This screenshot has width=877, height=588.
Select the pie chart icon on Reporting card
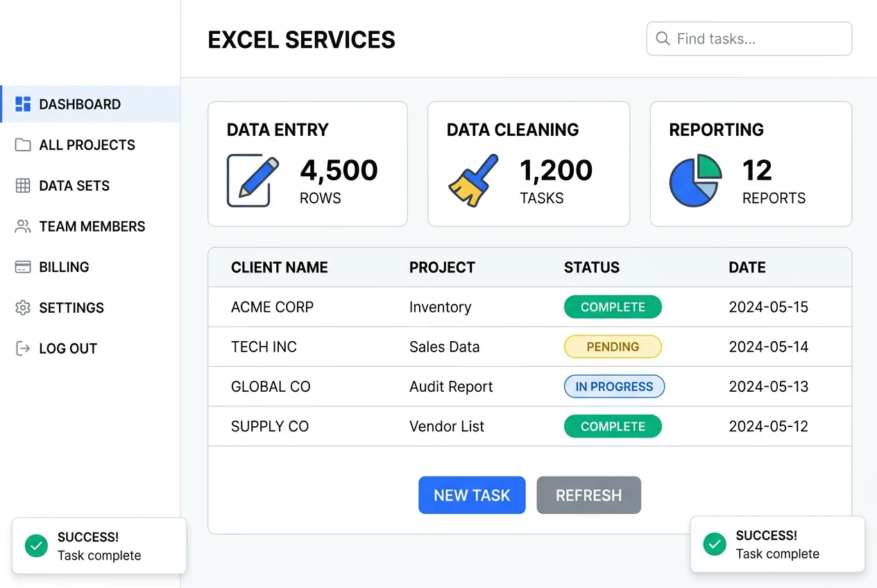click(695, 180)
